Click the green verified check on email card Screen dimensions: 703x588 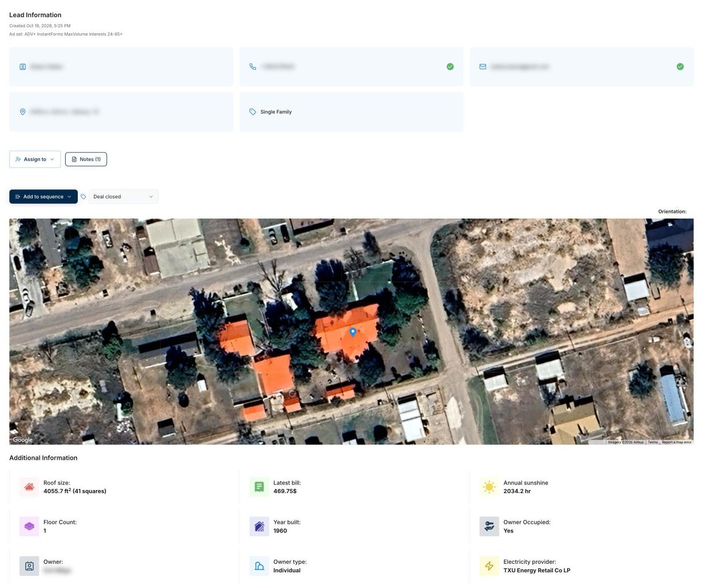click(680, 67)
